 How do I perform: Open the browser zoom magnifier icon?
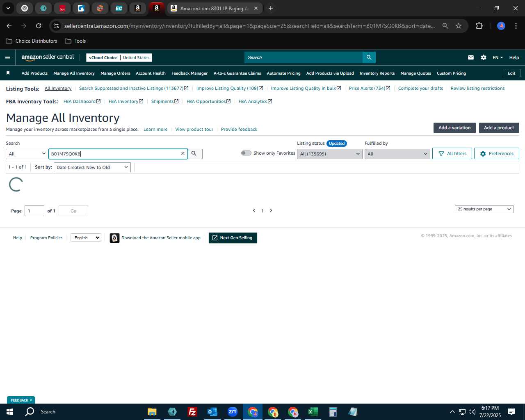(445, 26)
